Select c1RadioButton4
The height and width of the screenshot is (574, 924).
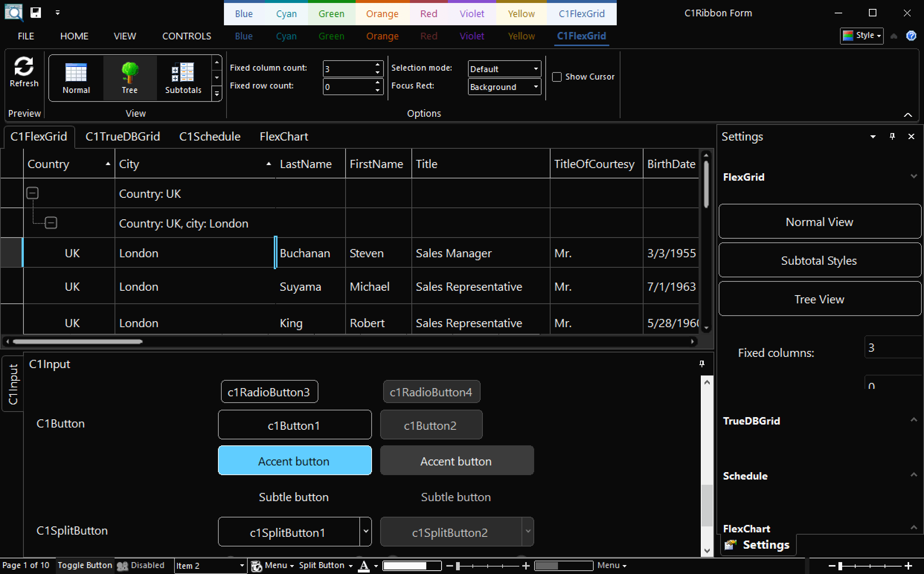[431, 392]
